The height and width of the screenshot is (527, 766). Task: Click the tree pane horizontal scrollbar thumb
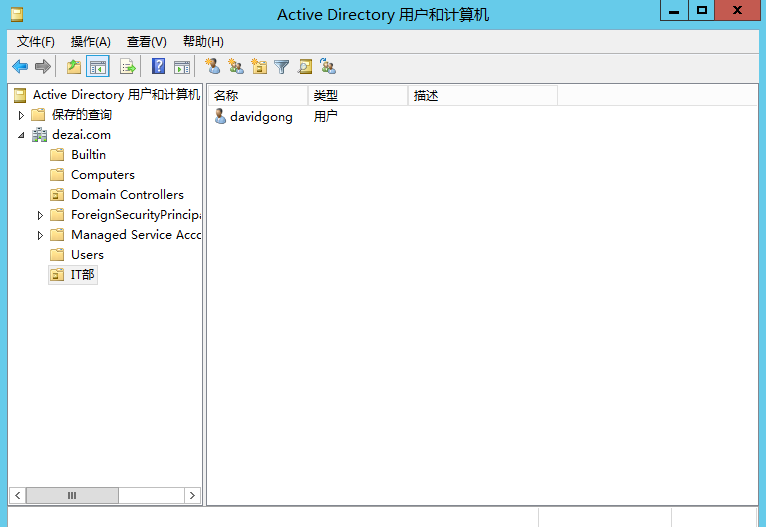tap(72, 495)
